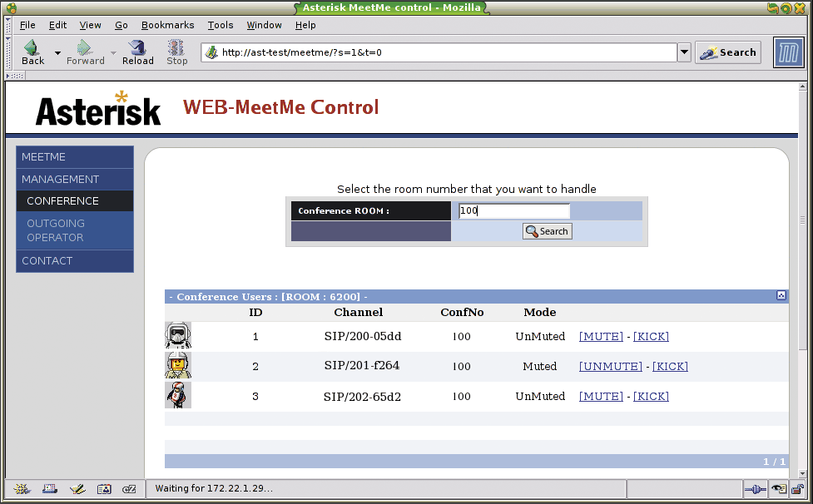
Task: Open the Forward history dropdown arrow
Action: 113,52
